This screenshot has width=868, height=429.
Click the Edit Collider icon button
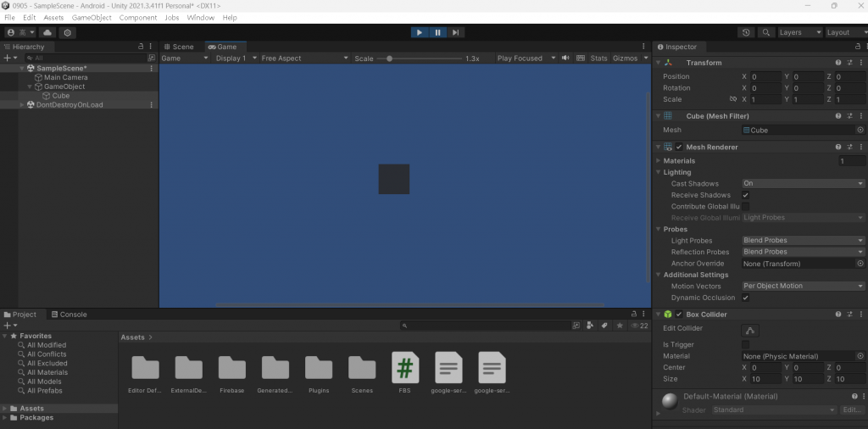click(750, 331)
